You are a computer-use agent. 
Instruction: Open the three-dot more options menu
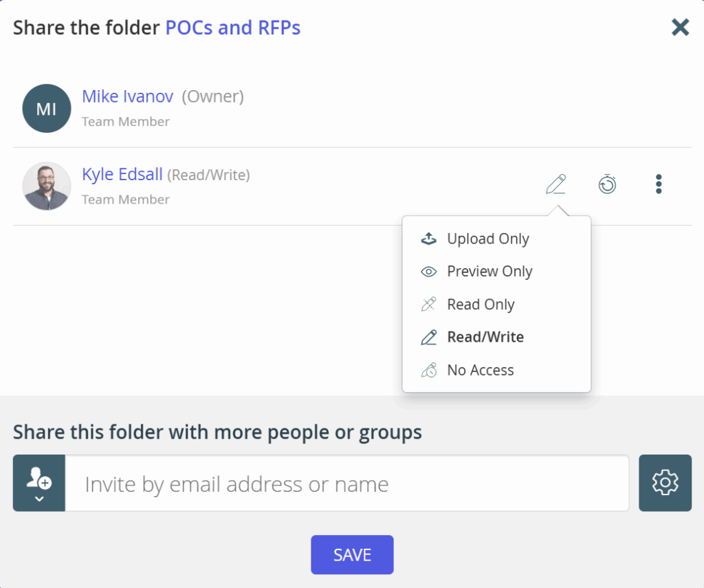659,184
